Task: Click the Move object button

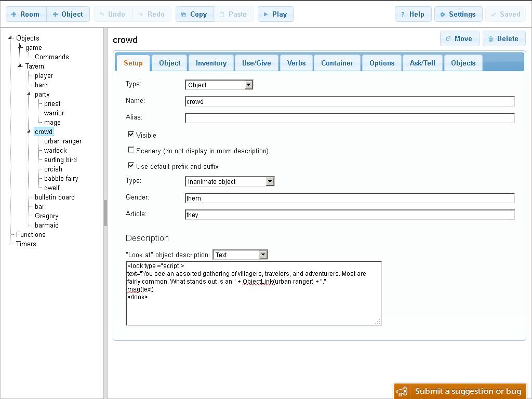Action: click(459, 38)
